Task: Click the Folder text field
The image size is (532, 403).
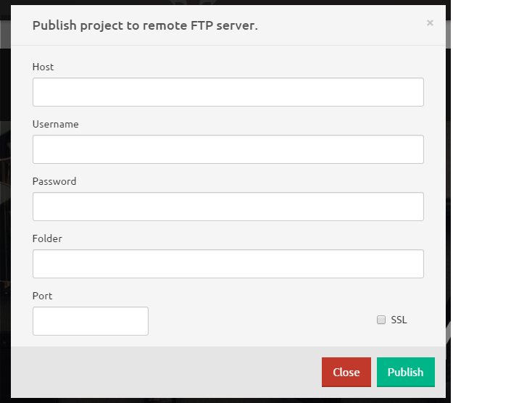Action: pos(228,264)
